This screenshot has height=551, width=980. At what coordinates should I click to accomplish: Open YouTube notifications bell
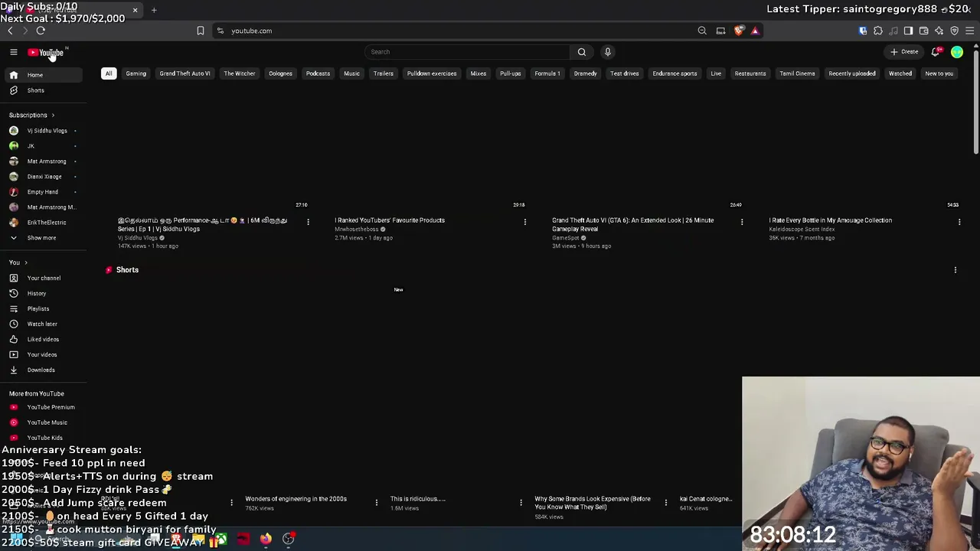(x=936, y=52)
